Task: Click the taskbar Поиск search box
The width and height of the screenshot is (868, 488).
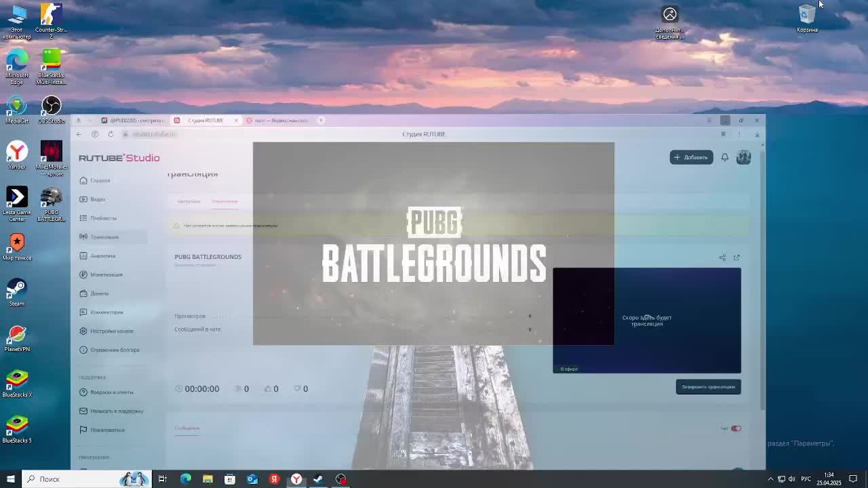Action: (x=86, y=479)
